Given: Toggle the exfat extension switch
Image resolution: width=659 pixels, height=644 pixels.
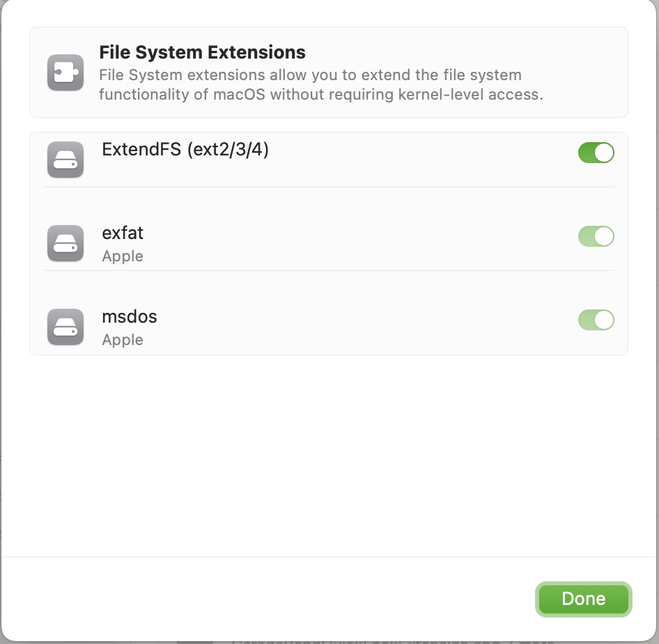Looking at the screenshot, I should [x=596, y=236].
